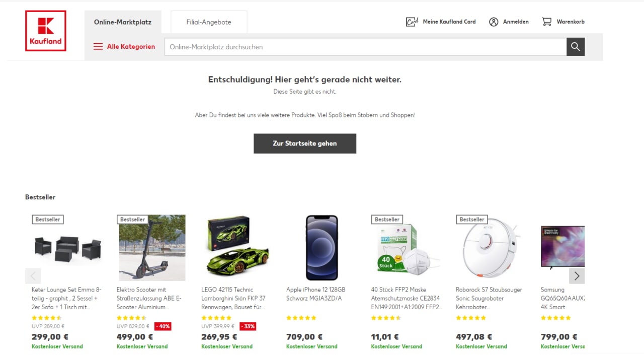
Task: Click the Samsung 4K Smart TV image
Action: (562, 248)
